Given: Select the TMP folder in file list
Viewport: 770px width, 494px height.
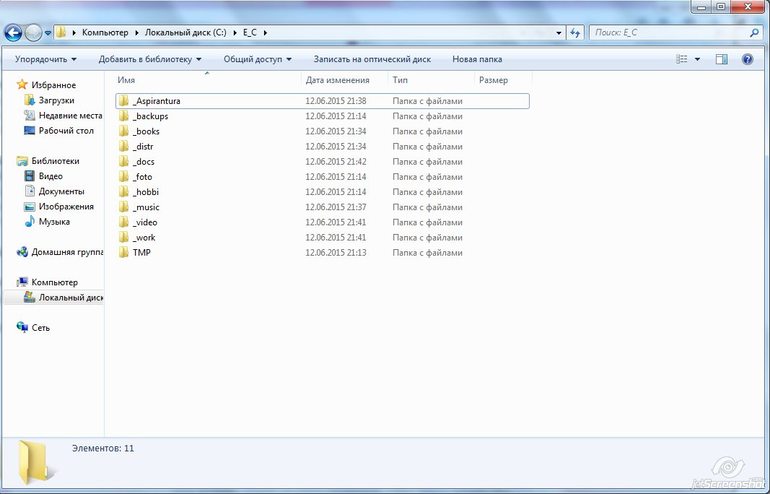Looking at the screenshot, I should pos(141,252).
